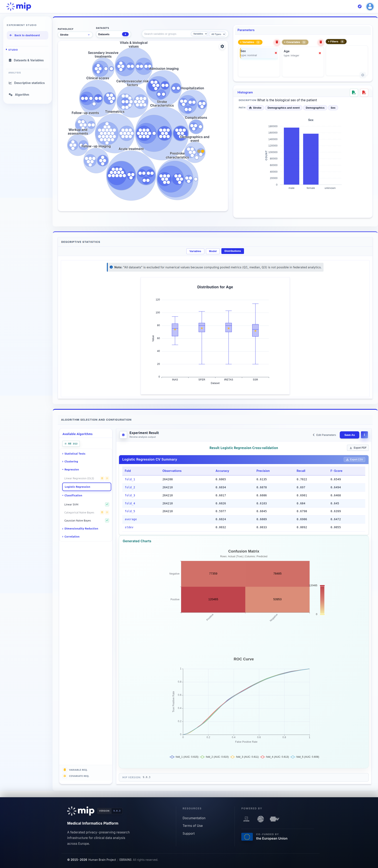Toggle Linear SVM checkmark
378x868 pixels.
107,504
